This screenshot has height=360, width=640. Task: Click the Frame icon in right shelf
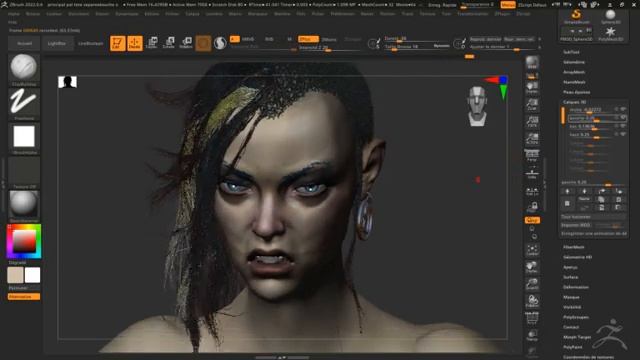click(x=532, y=250)
